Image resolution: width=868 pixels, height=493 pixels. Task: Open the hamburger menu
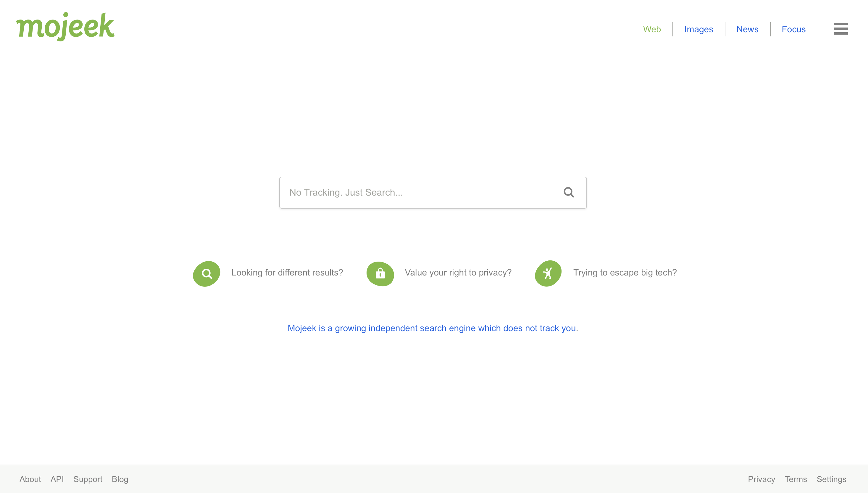840,29
